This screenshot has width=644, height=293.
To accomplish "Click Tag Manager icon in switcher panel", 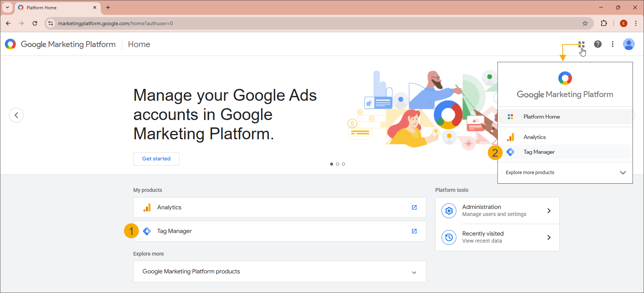I will [x=510, y=152].
